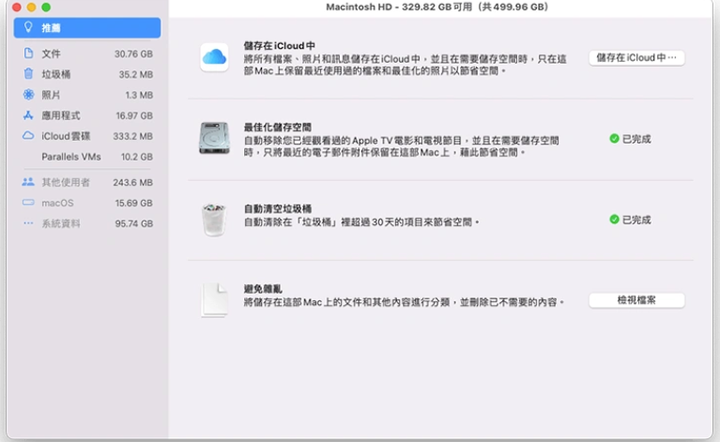Click the 檢視檔案 button
The height and width of the screenshot is (442, 720).
pyautogui.click(x=636, y=300)
